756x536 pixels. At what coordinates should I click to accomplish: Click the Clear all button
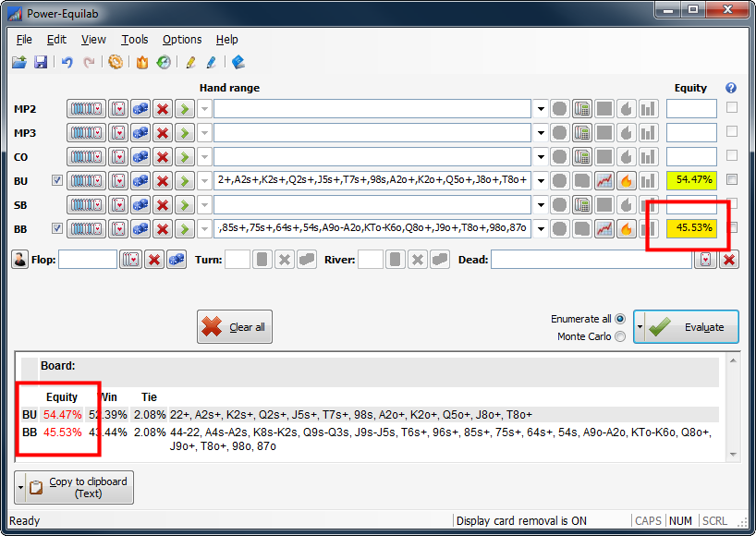click(x=235, y=327)
